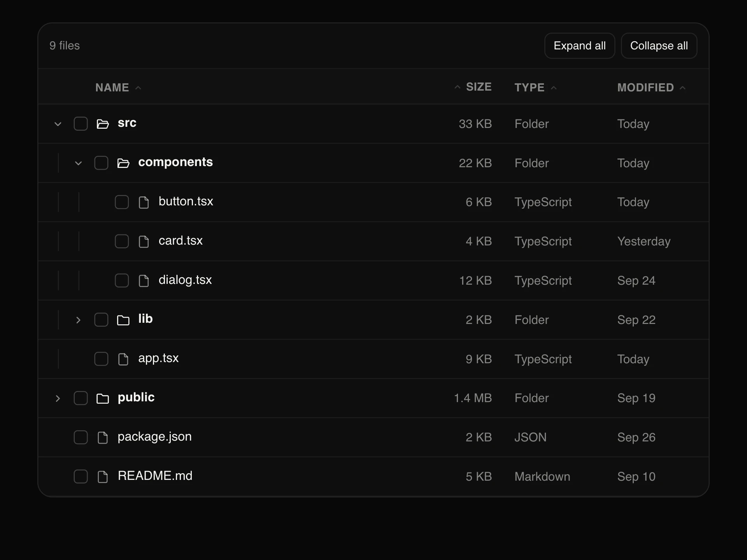This screenshot has width=747, height=560.
Task: Click the README.md file icon
Action: [x=103, y=477]
